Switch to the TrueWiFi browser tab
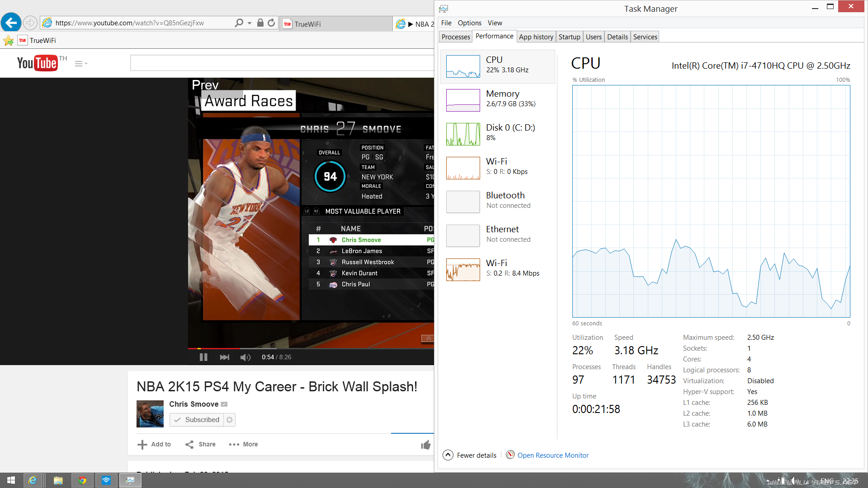 pos(336,24)
